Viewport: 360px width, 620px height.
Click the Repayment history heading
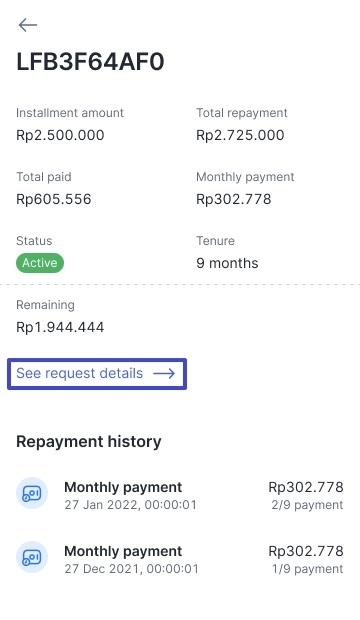pyautogui.click(x=89, y=441)
